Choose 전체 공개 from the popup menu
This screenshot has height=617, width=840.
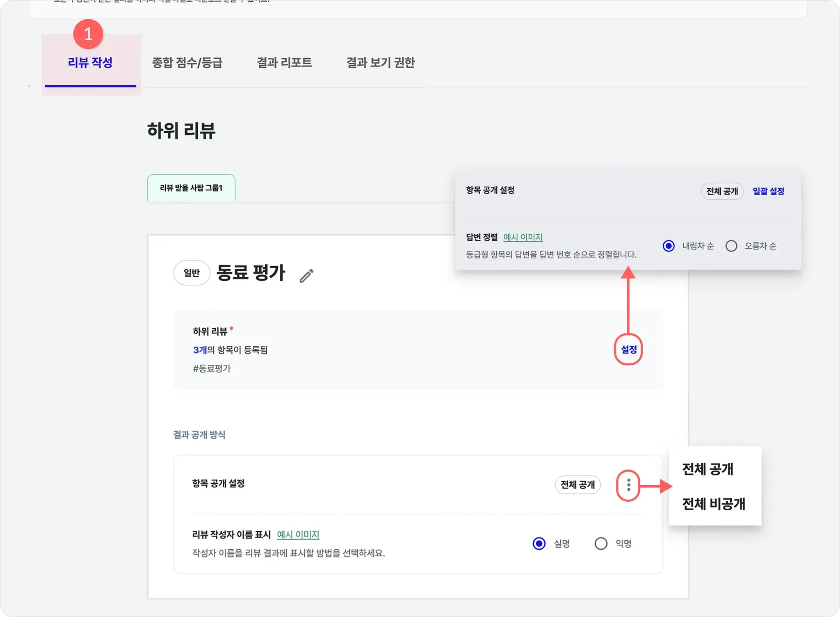708,469
